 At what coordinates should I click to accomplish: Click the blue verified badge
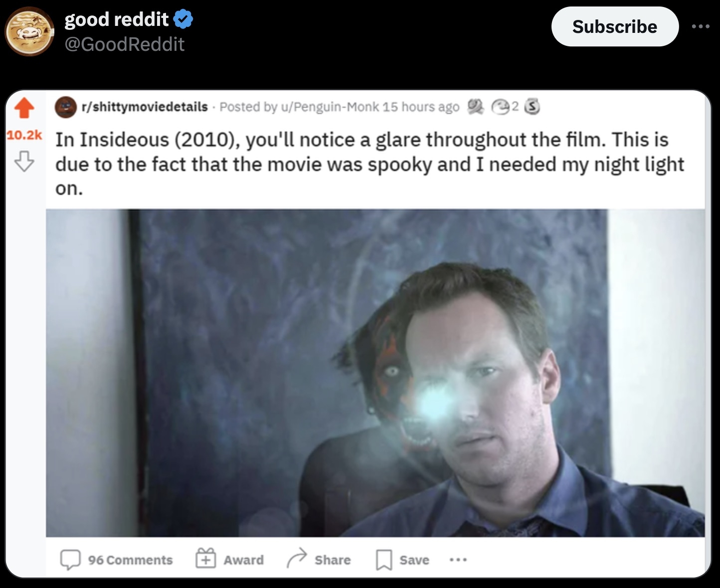click(183, 20)
